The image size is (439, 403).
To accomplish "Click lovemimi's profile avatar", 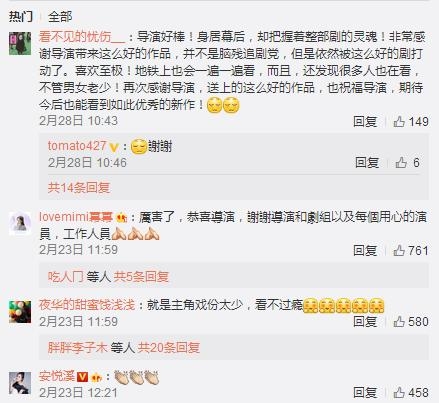I will click(x=20, y=223).
